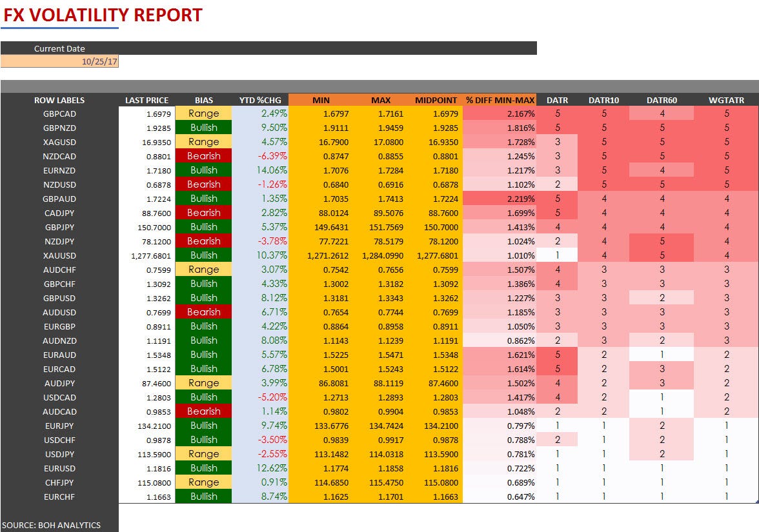The height and width of the screenshot is (532, 759).
Task: Select the GBPUSD row label
Action: [x=59, y=299]
